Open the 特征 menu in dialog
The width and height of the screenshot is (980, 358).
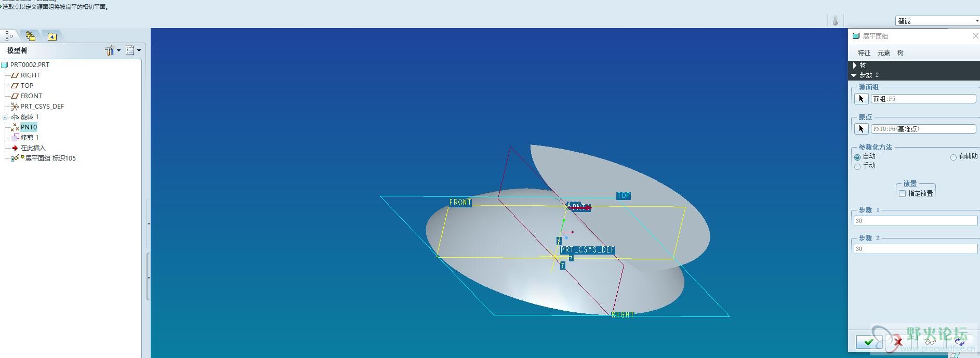point(864,53)
